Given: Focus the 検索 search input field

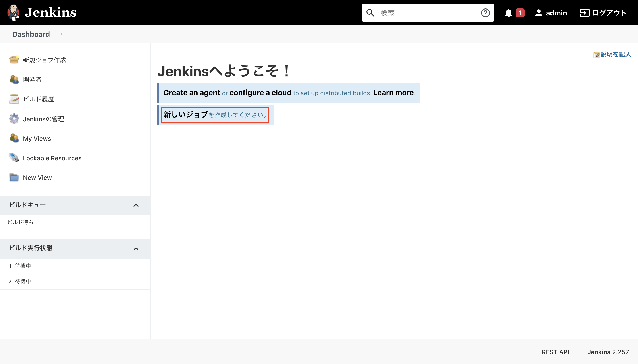Looking at the screenshot, I should (428, 13).
